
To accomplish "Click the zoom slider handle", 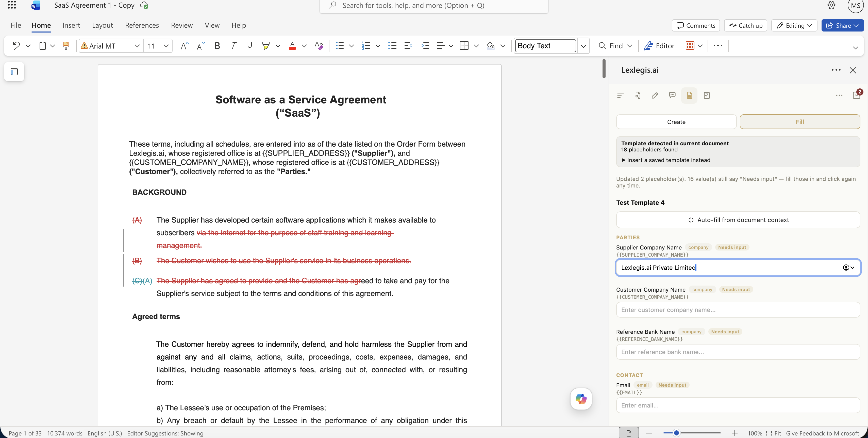I will (676, 433).
